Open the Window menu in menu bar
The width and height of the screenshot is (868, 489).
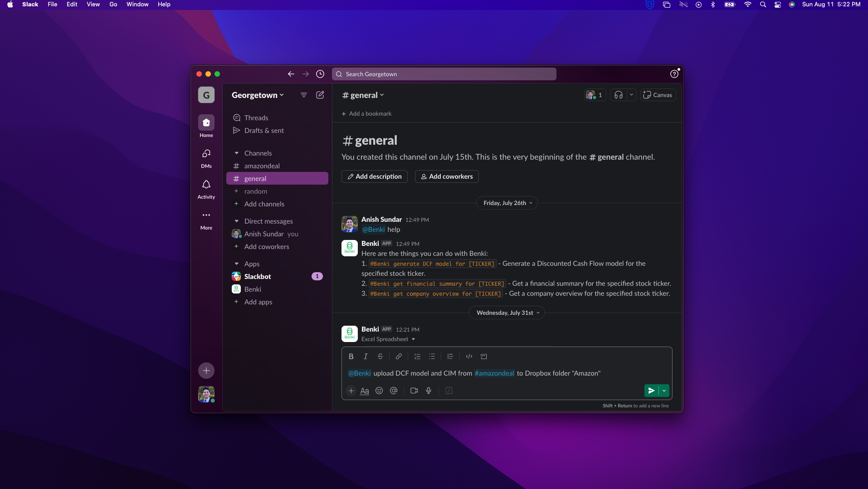137,5
